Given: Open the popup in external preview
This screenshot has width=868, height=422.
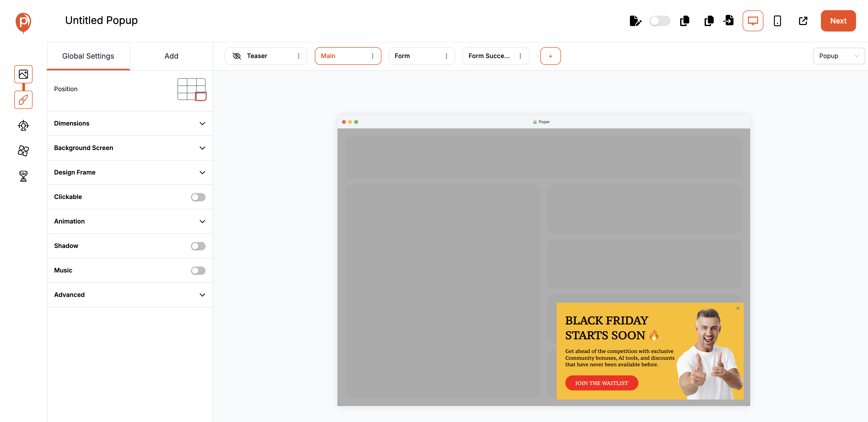Looking at the screenshot, I should 803,21.
